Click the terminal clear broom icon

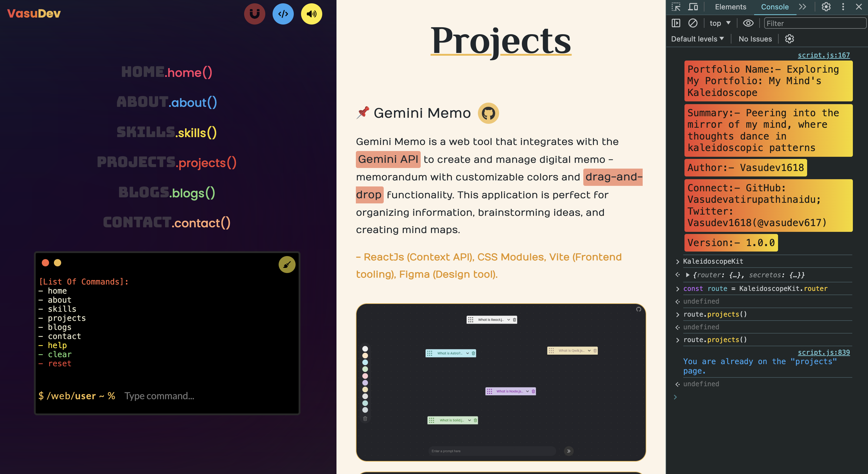point(287,265)
